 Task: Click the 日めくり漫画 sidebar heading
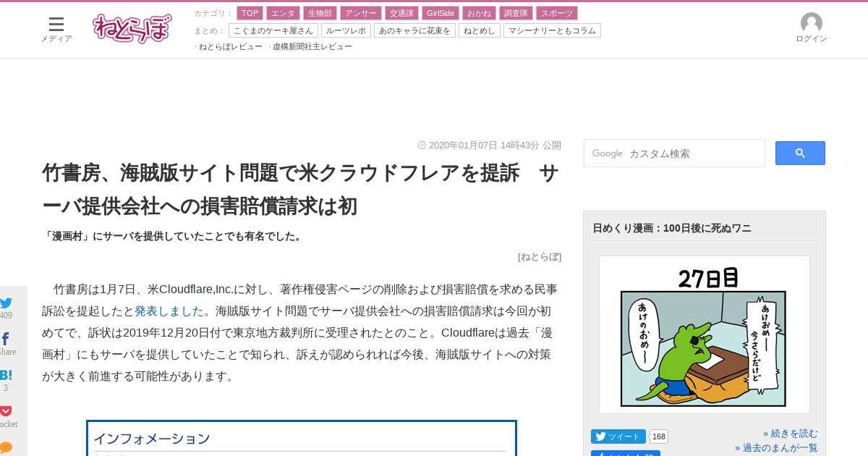[672, 228]
